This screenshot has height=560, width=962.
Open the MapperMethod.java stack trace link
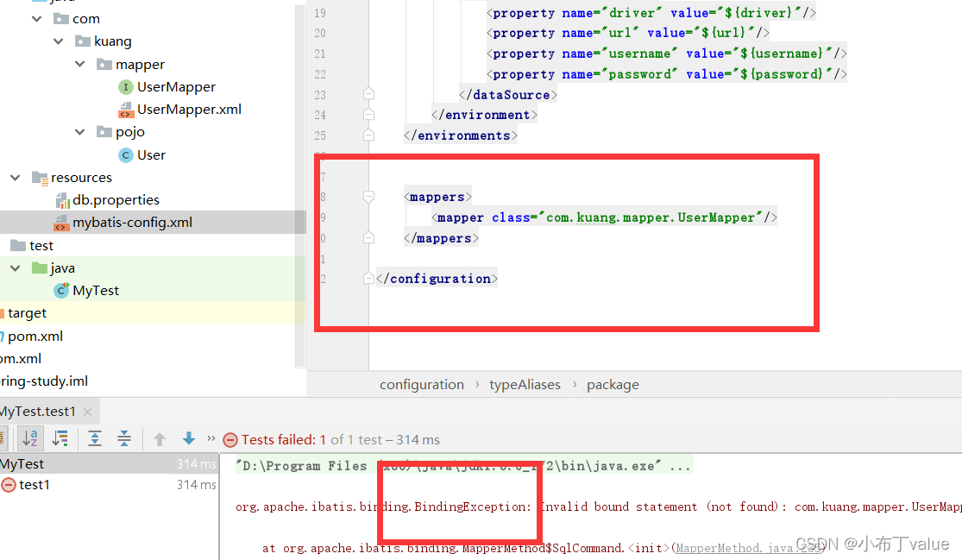click(749, 548)
